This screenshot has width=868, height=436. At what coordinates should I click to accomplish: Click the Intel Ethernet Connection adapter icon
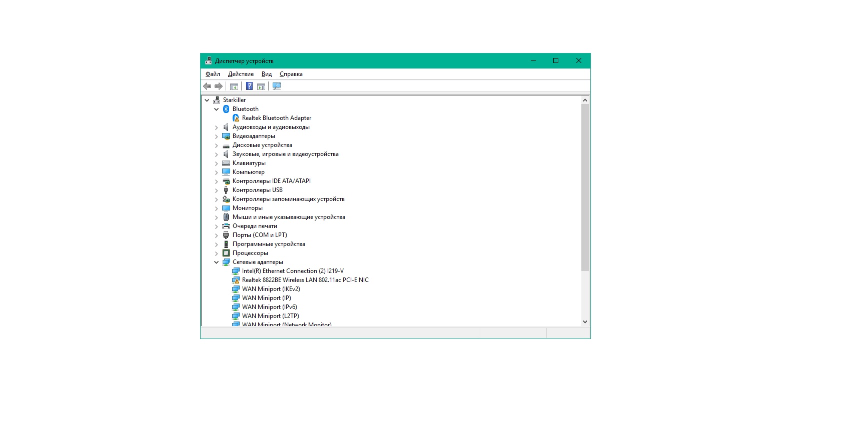pyautogui.click(x=236, y=271)
